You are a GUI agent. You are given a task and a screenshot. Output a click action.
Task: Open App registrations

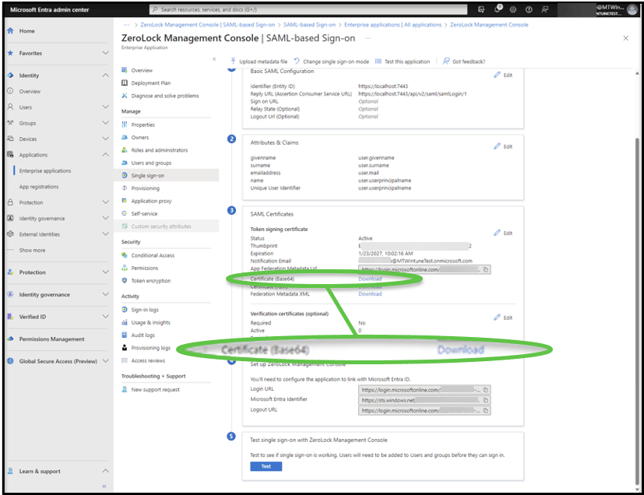pyautogui.click(x=39, y=187)
